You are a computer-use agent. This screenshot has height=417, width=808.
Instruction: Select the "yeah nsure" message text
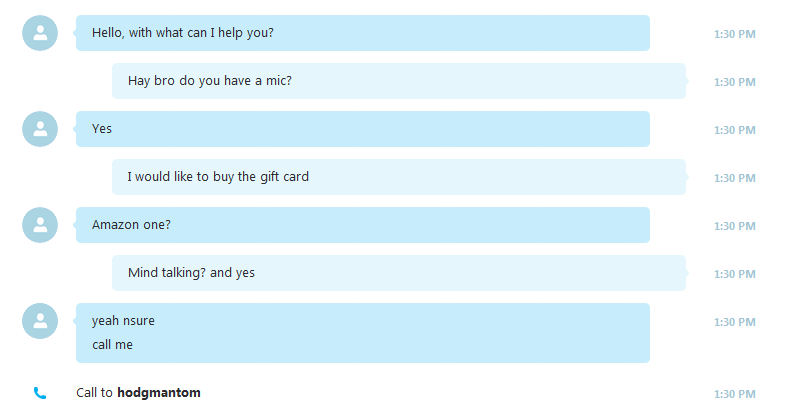point(123,321)
